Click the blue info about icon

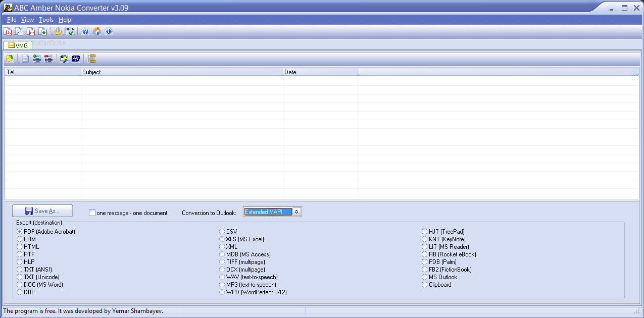[x=109, y=31]
